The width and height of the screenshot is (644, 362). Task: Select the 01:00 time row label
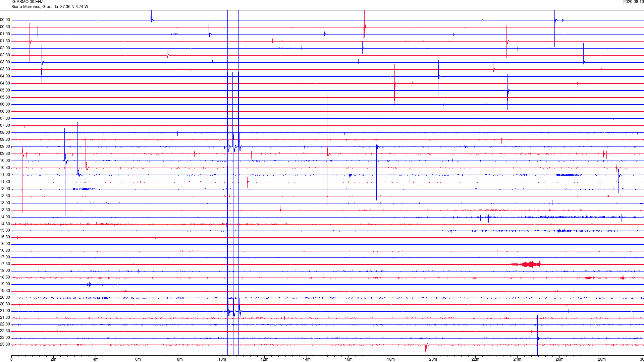click(x=5, y=34)
